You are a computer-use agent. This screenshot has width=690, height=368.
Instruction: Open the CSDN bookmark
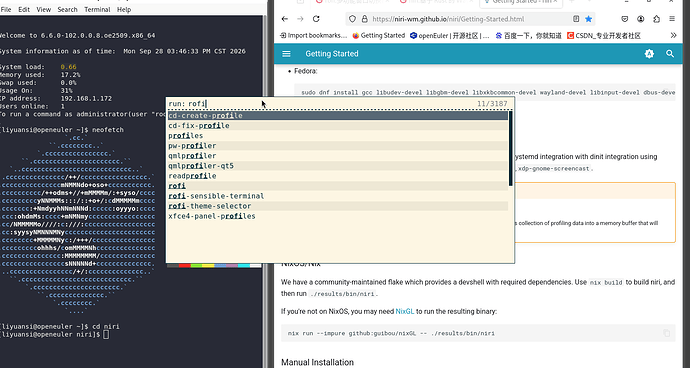click(604, 36)
